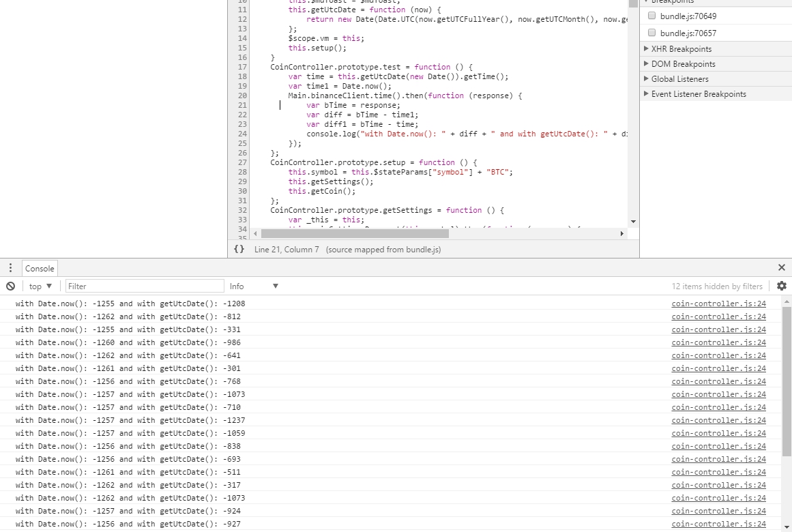Click 'var time1 = Date.now();' code line
Viewport: 792px width, 532px height.
click(340, 86)
